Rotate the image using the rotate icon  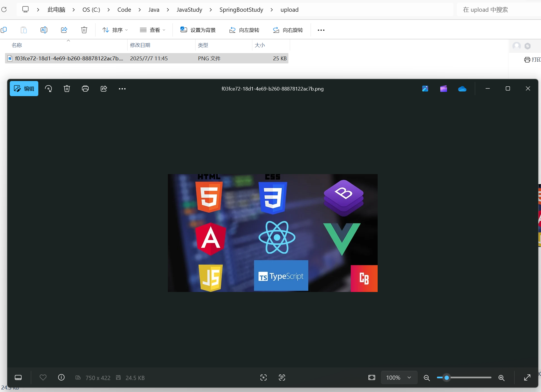click(48, 89)
